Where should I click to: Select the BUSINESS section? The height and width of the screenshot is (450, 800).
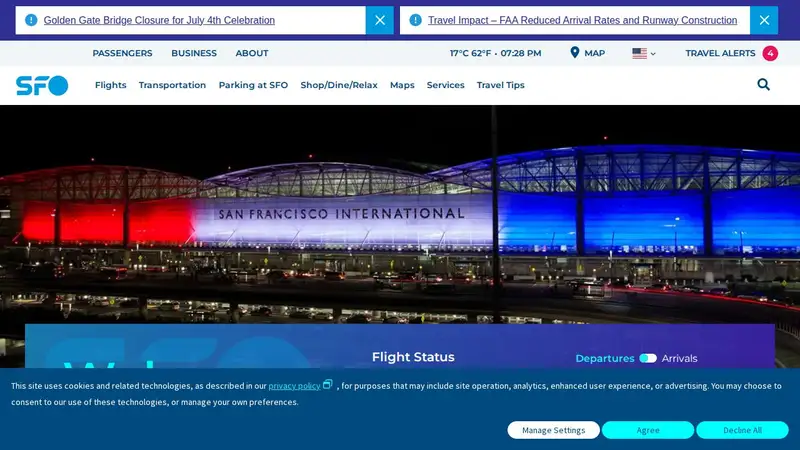pyautogui.click(x=194, y=53)
